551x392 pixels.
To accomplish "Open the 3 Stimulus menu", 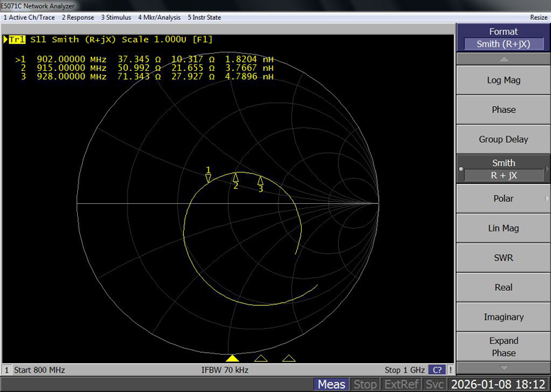I will coord(116,17).
